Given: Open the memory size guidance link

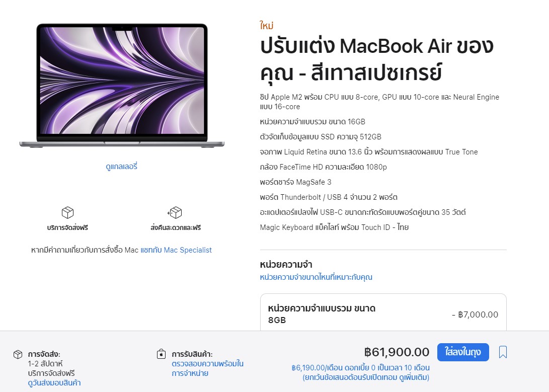Looking at the screenshot, I should pyautogui.click(x=316, y=277).
